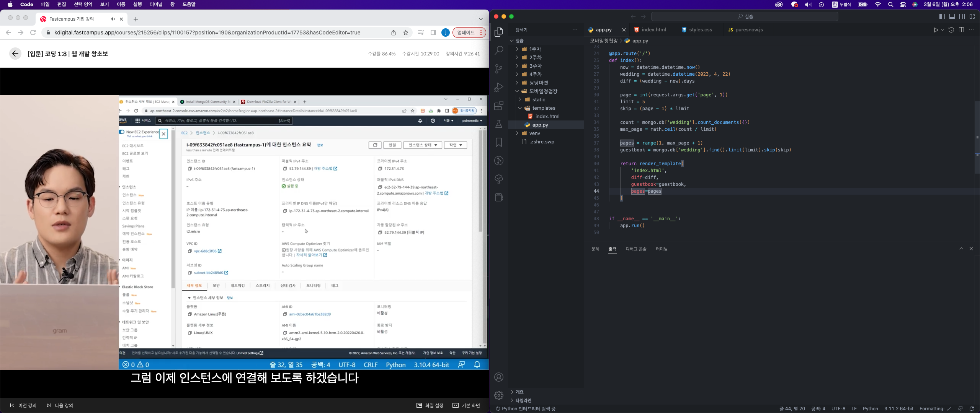Go back using VS Code navigation arrow
980x413 pixels.
point(633,16)
